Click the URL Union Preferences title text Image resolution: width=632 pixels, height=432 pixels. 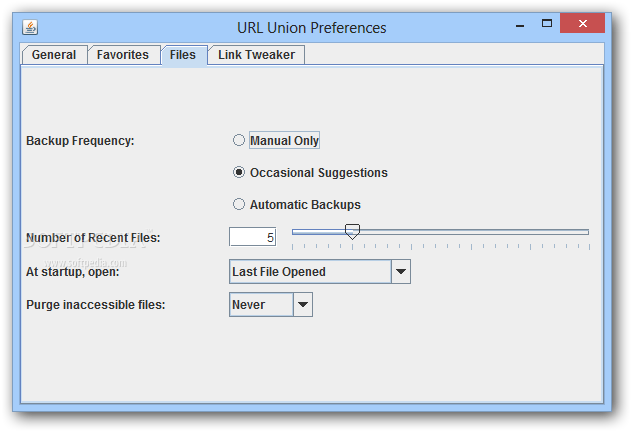tap(312, 28)
